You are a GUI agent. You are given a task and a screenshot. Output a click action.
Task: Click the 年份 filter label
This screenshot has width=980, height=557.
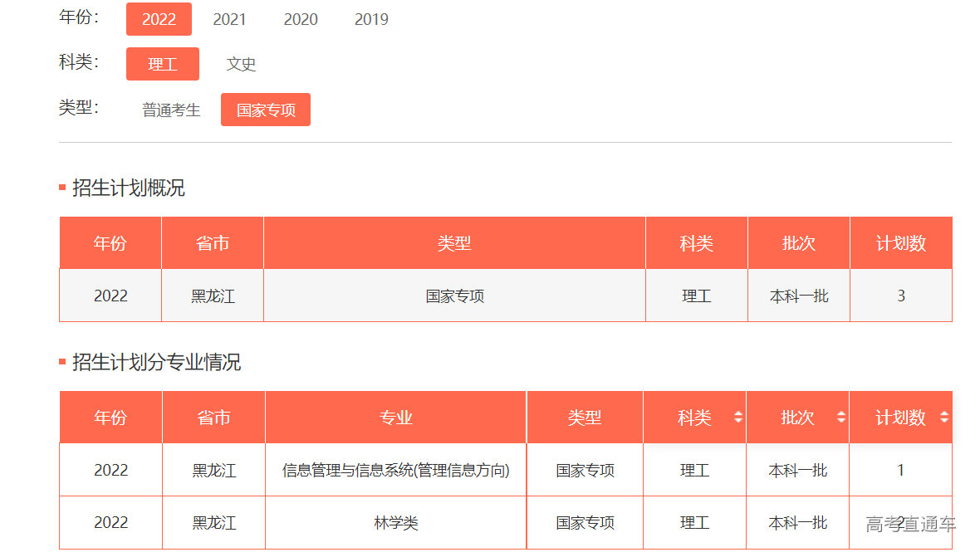coord(79,17)
